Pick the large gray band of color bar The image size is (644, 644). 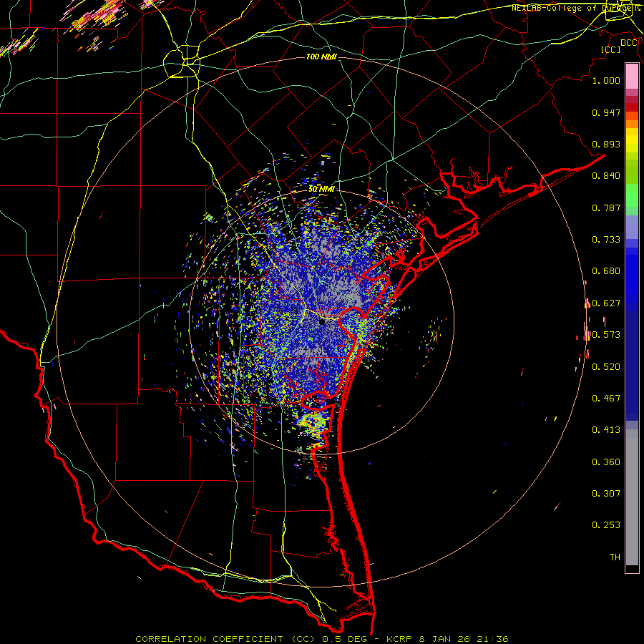coord(632,497)
